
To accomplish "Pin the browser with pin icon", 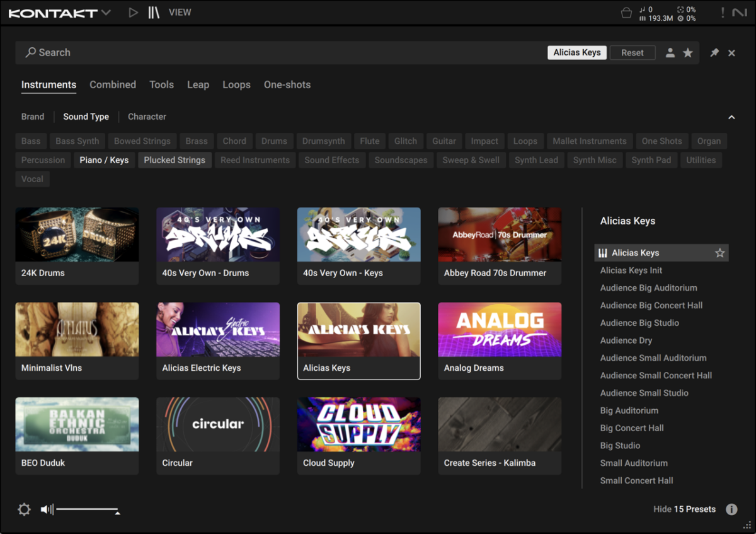I will pos(714,53).
